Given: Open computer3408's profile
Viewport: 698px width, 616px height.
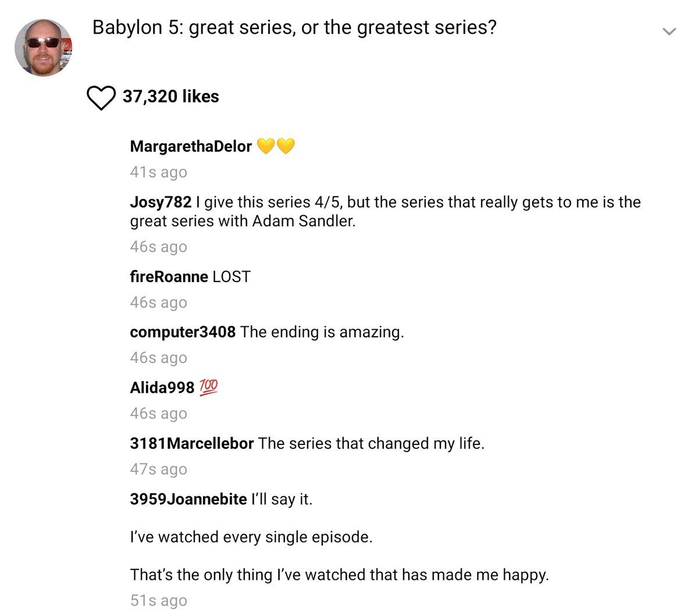Looking at the screenshot, I should tap(183, 332).
